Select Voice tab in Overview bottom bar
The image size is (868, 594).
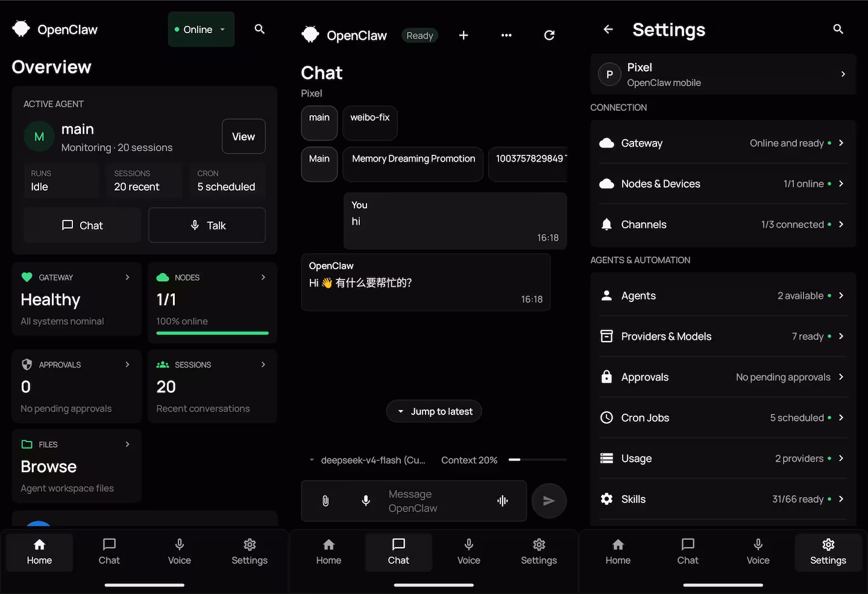pyautogui.click(x=179, y=552)
